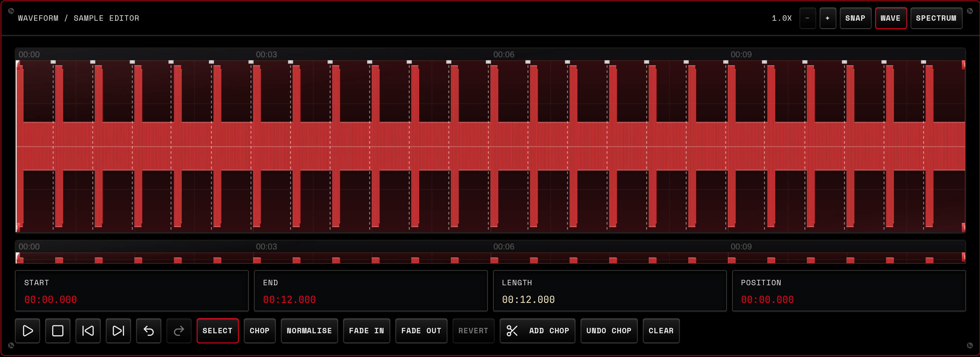
Task: Apply Fade Out
Action: (421, 331)
